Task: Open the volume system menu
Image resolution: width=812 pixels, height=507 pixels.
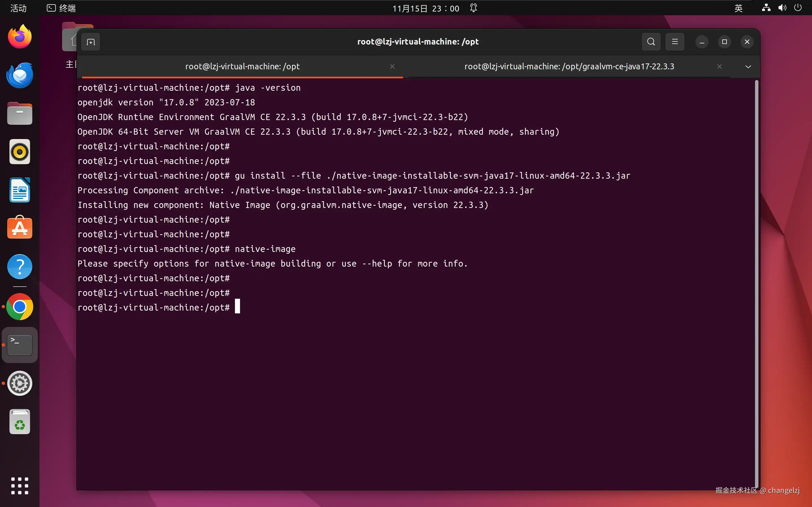Action: click(782, 8)
